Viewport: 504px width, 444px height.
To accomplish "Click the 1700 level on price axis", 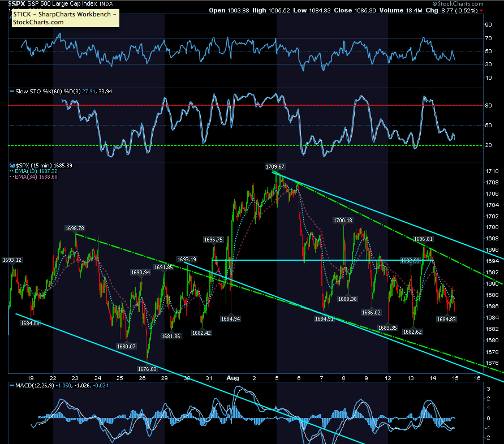I will pyautogui.click(x=492, y=227).
